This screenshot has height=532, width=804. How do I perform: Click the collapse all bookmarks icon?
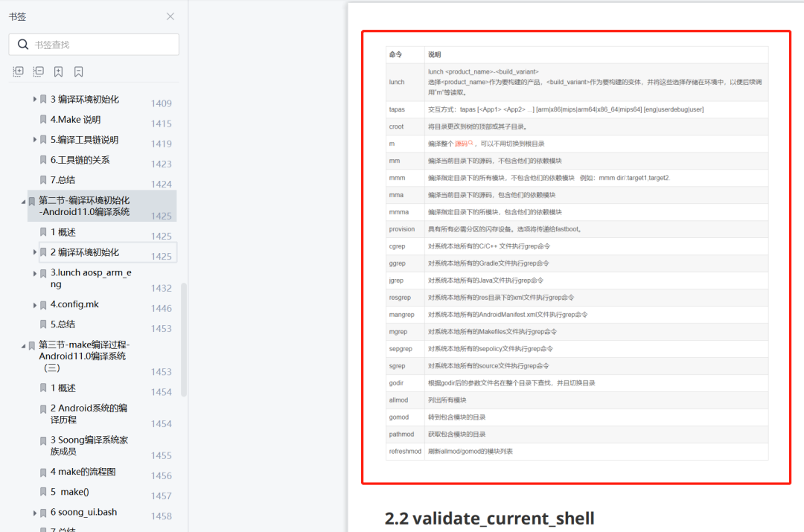tap(39, 71)
